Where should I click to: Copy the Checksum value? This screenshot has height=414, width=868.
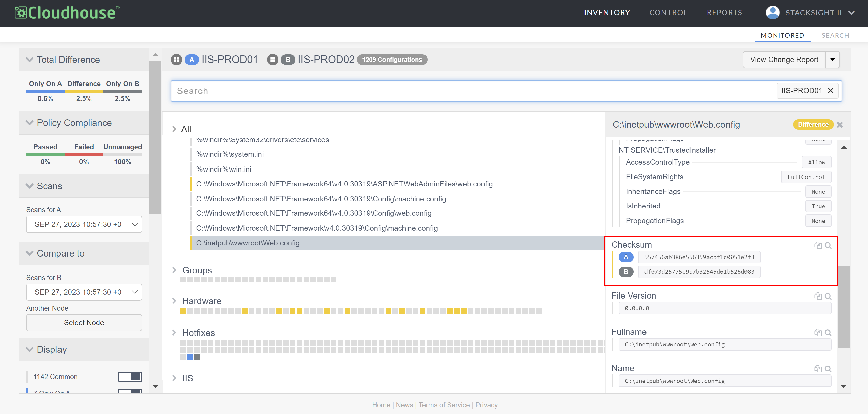818,245
